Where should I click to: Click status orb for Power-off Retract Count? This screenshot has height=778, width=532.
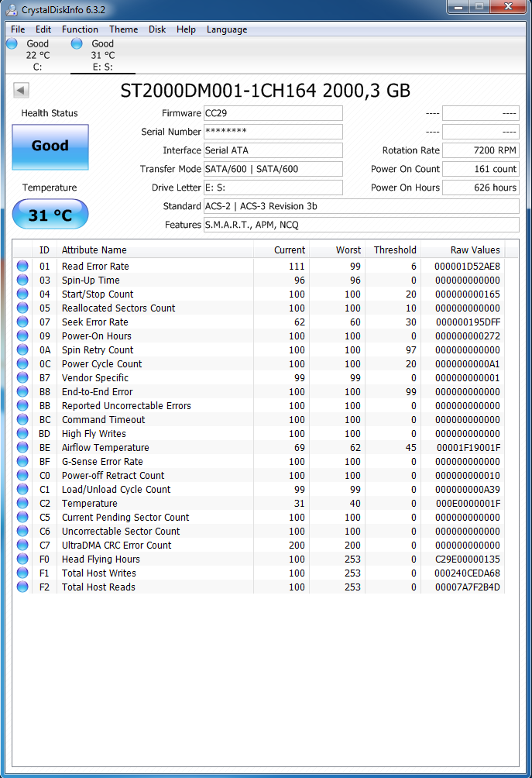click(22, 475)
